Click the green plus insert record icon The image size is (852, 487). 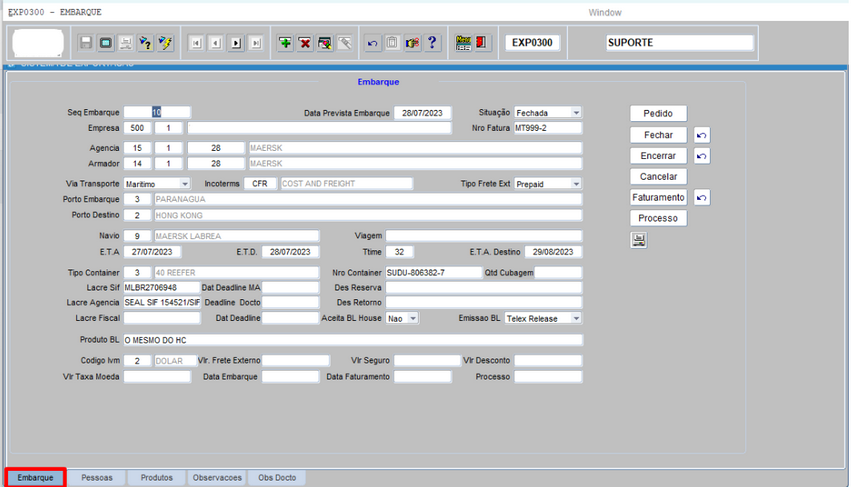285,43
